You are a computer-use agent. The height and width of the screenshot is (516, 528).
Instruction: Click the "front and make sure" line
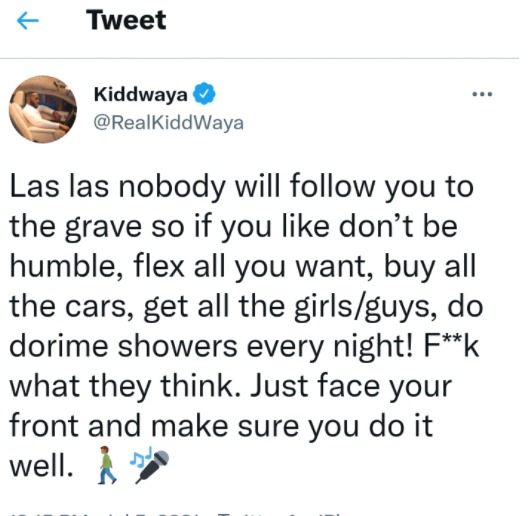(154, 426)
